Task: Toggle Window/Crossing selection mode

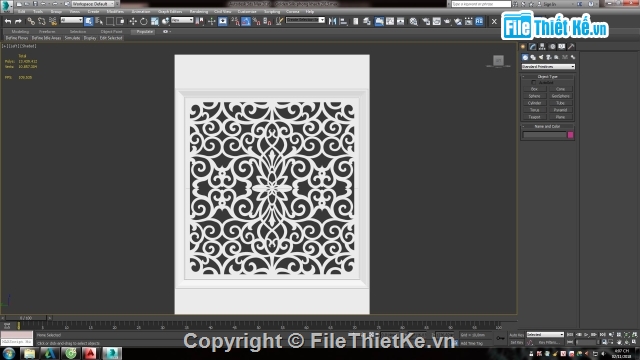Action: (x=120, y=21)
